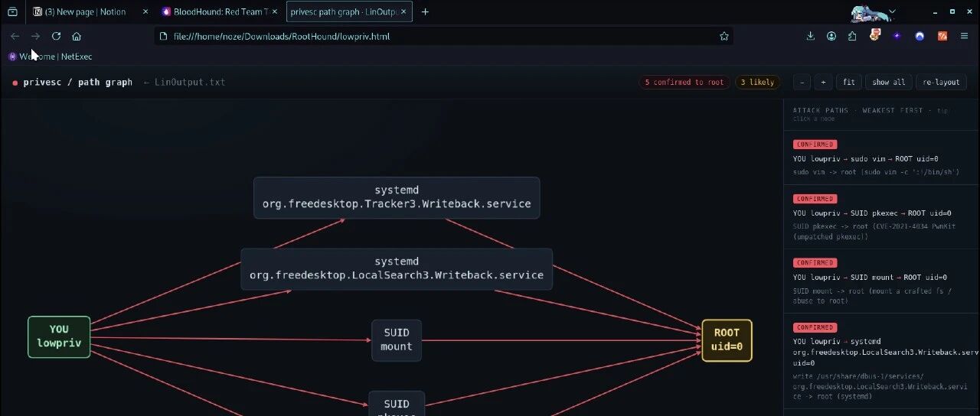Open the SUID pkexec attack path entry
980x416 pixels.
coord(881,216)
